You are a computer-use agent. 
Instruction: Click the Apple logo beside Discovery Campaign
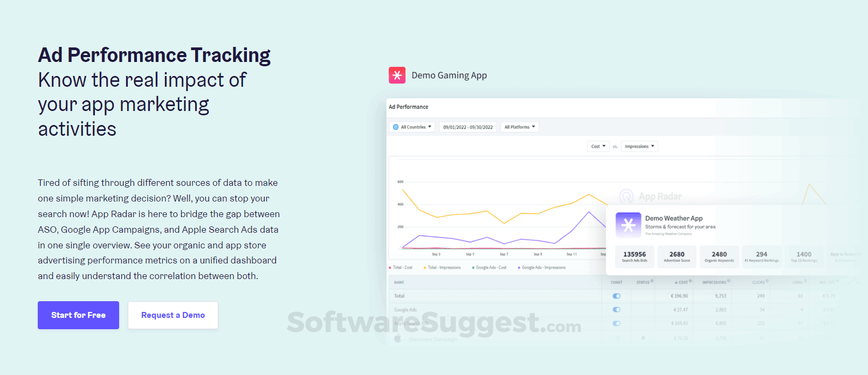398,338
